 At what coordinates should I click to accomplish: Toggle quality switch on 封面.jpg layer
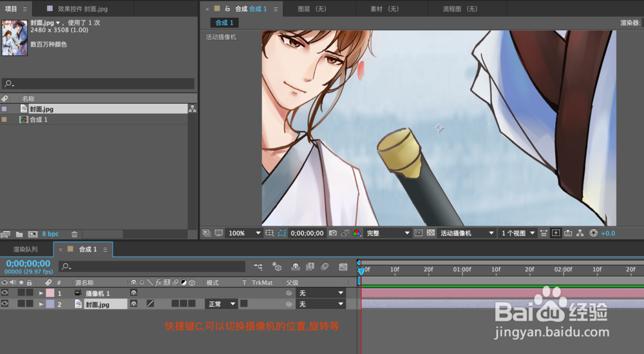tap(150, 304)
